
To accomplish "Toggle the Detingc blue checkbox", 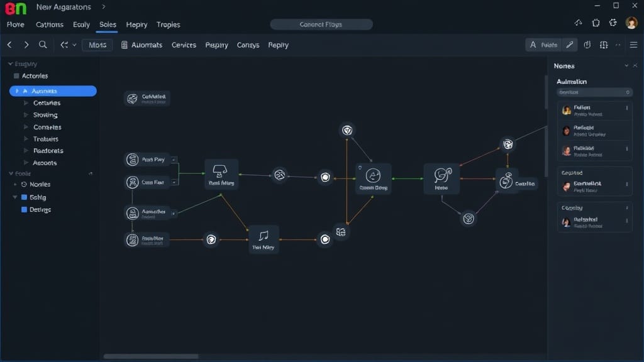I will click(x=24, y=210).
